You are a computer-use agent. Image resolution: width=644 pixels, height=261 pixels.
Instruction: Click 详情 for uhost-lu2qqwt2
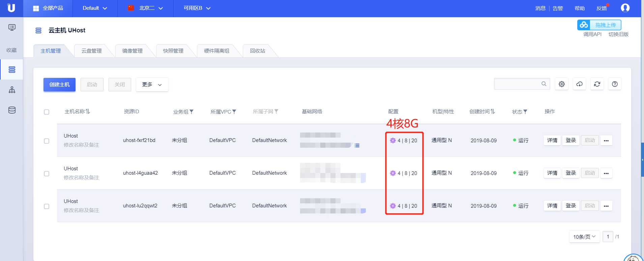click(552, 206)
